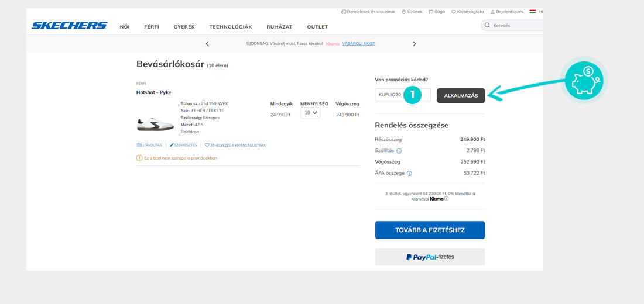Click the Klarna info icon
This screenshot has width=644, height=304.
(446, 199)
